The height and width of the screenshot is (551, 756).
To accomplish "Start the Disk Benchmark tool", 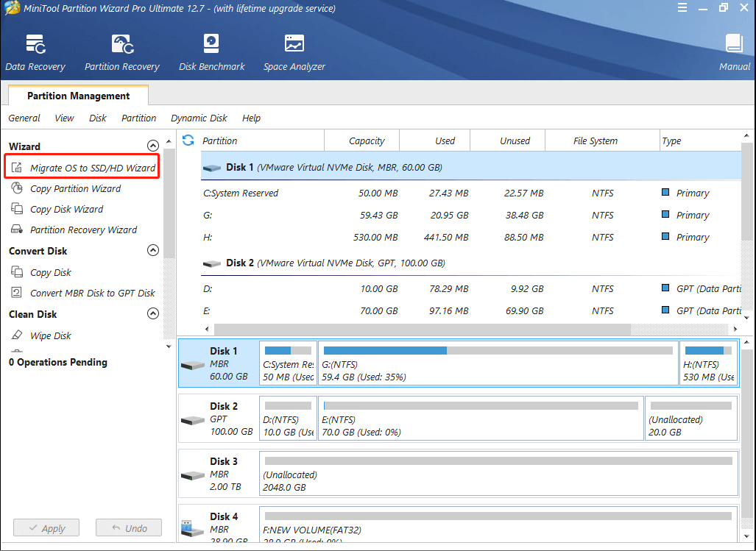I will pyautogui.click(x=212, y=52).
